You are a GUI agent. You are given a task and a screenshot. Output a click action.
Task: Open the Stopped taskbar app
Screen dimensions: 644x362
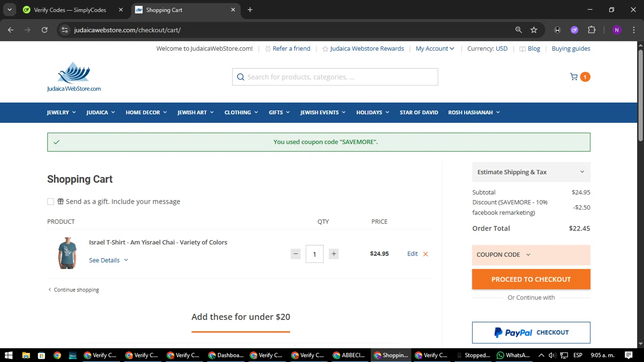[473, 355]
